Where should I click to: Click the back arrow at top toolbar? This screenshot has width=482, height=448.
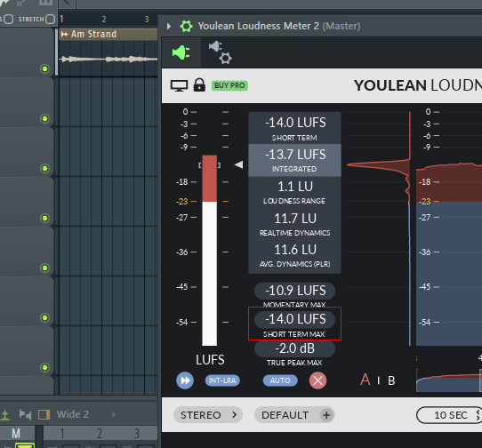pyautogui.click(x=67, y=4)
